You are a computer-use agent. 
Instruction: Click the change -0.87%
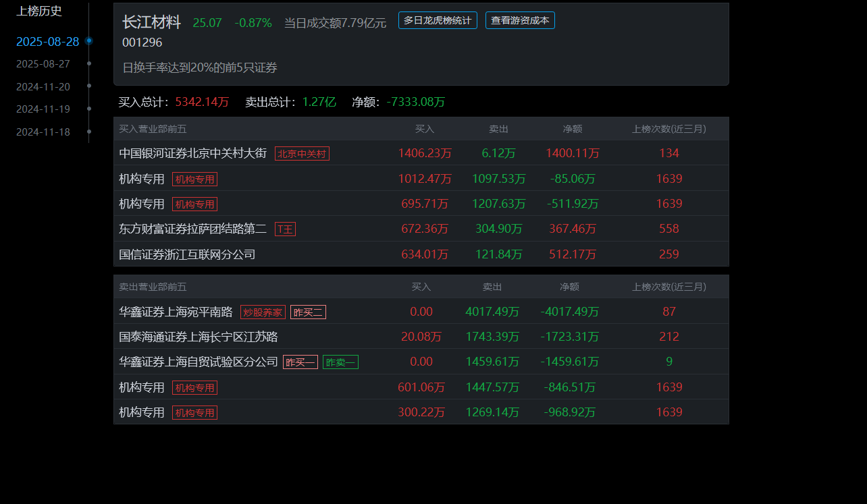click(253, 23)
